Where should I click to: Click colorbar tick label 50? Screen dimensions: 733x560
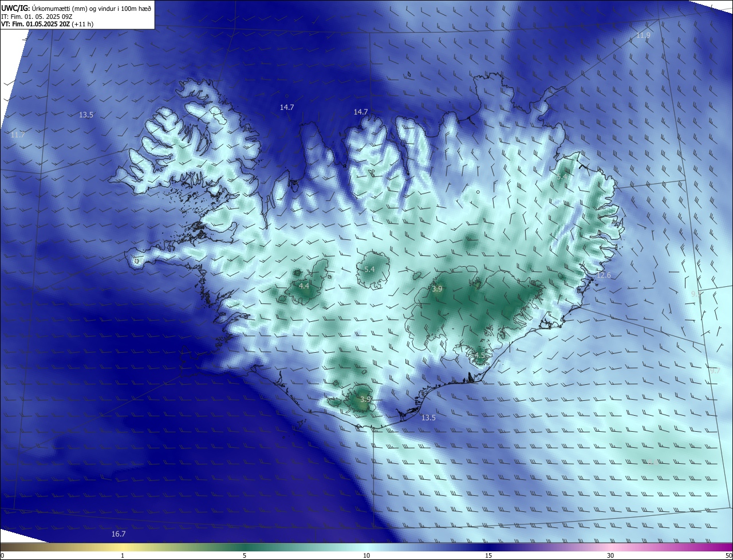pos(728,555)
